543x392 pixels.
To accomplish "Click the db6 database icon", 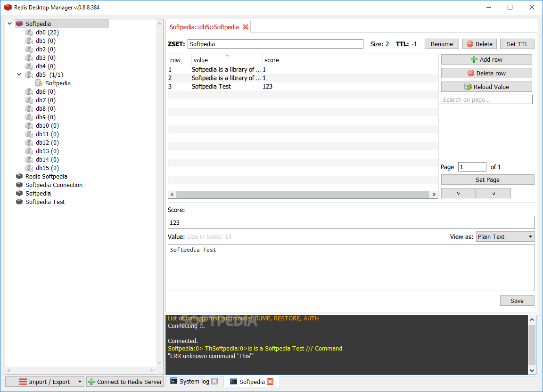I will tap(29, 92).
